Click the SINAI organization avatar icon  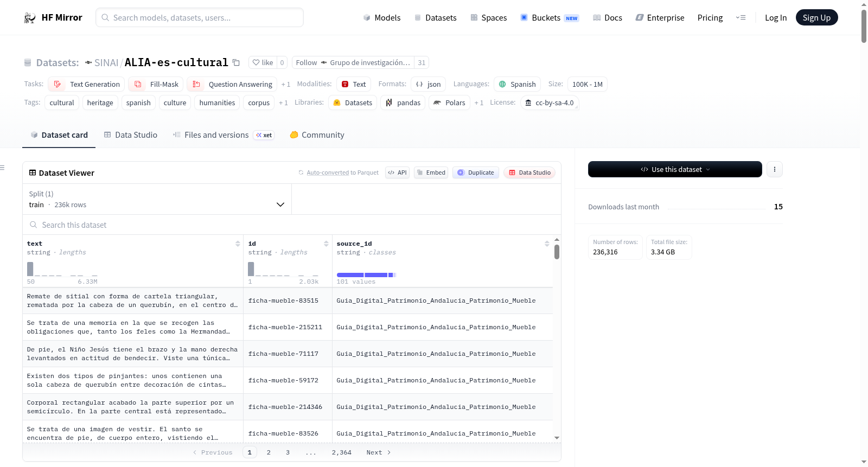[x=88, y=62]
